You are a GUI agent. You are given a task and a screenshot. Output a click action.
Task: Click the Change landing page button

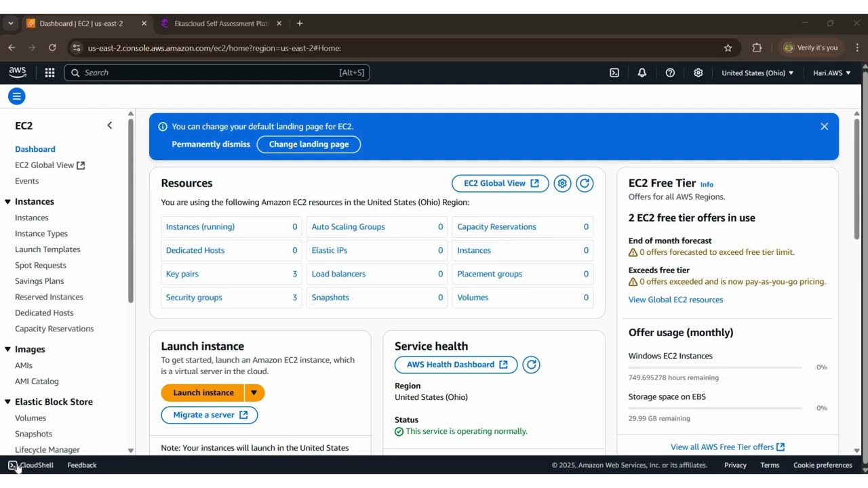pos(309,144)
